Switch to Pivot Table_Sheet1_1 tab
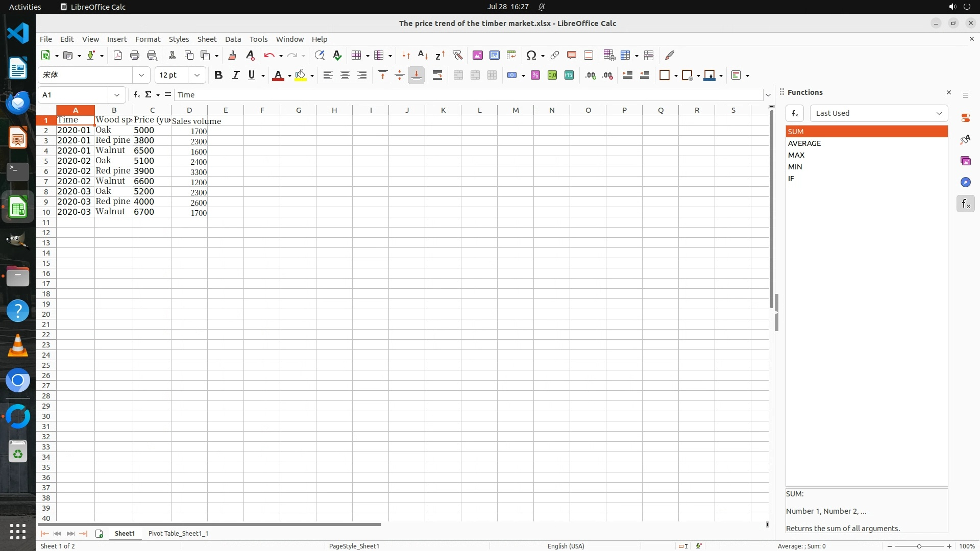Viewport: 980px width, 551px height. click(178, 534)
